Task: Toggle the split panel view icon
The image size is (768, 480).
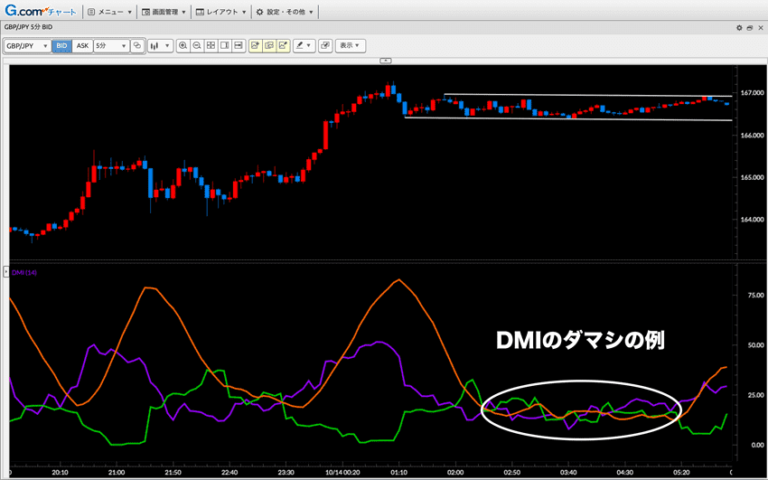Action: tap(225, 46)
